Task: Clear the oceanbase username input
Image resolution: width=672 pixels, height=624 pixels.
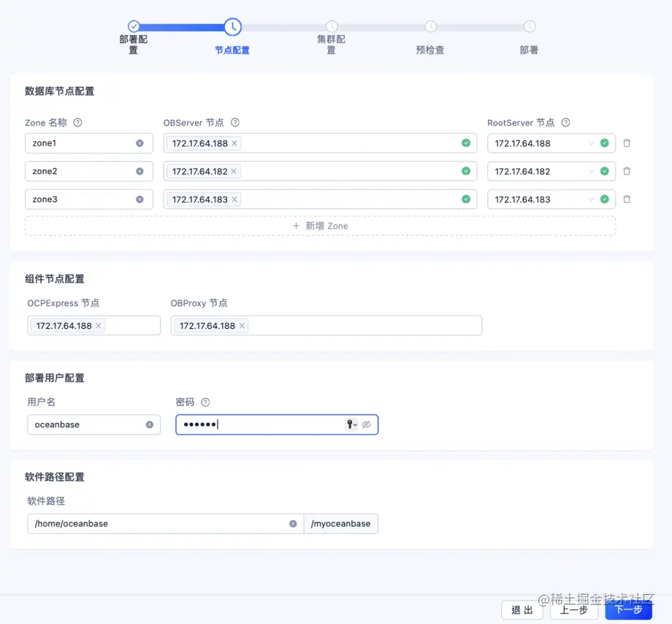Action: [151, 425]
